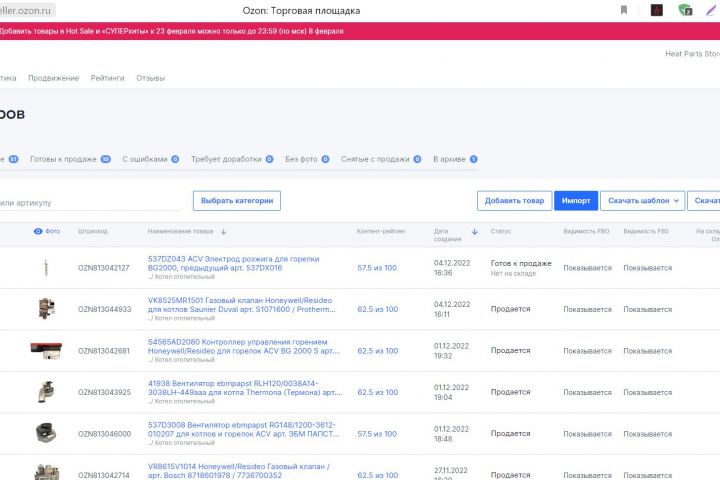Switch to the Снятые с продажи tab
The image size is (720, 480).
pos(381,159)
